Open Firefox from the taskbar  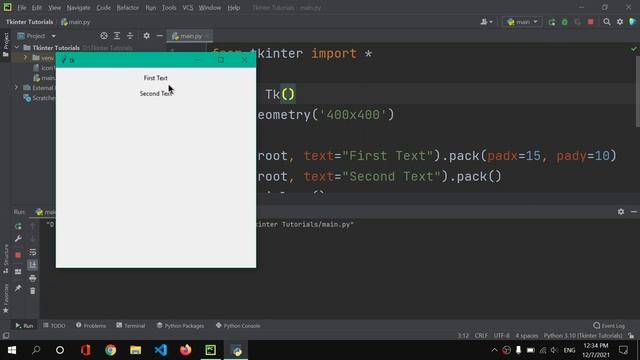click(x=186, y=350)
